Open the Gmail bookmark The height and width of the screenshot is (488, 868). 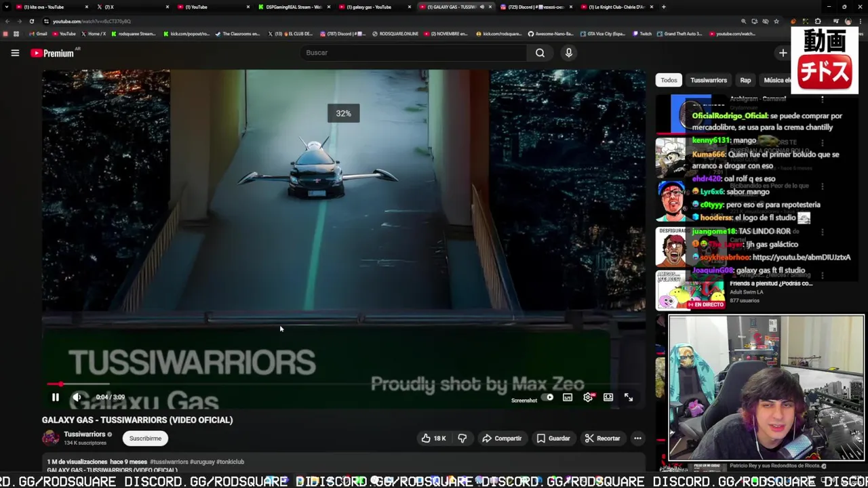pos(38,33)
